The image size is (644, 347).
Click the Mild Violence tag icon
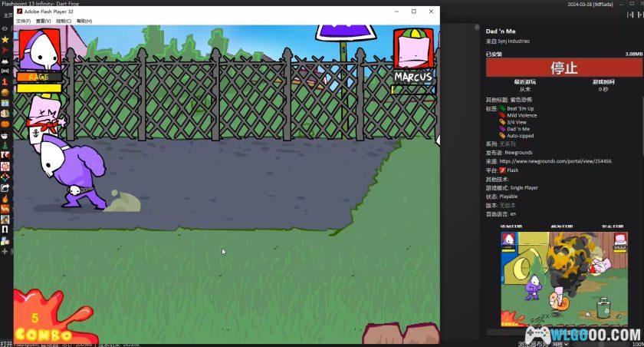pyautogui.click(x=503, y=115)
